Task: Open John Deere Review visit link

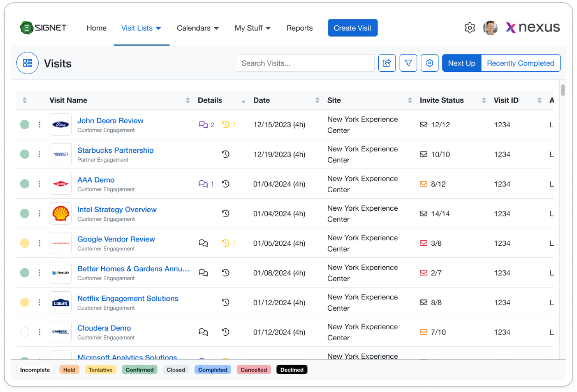Action: pos(110,120)
